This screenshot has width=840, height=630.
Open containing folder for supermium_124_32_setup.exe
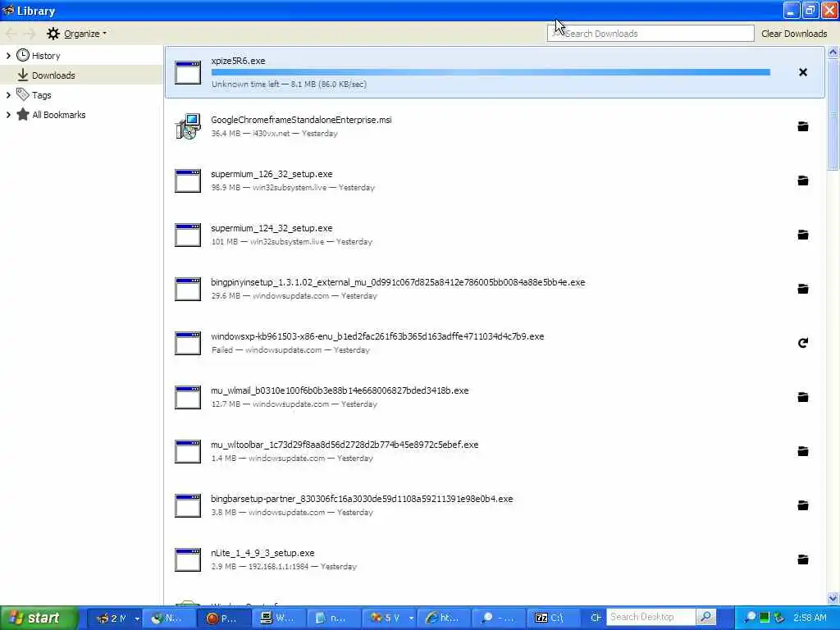point(802,235)
